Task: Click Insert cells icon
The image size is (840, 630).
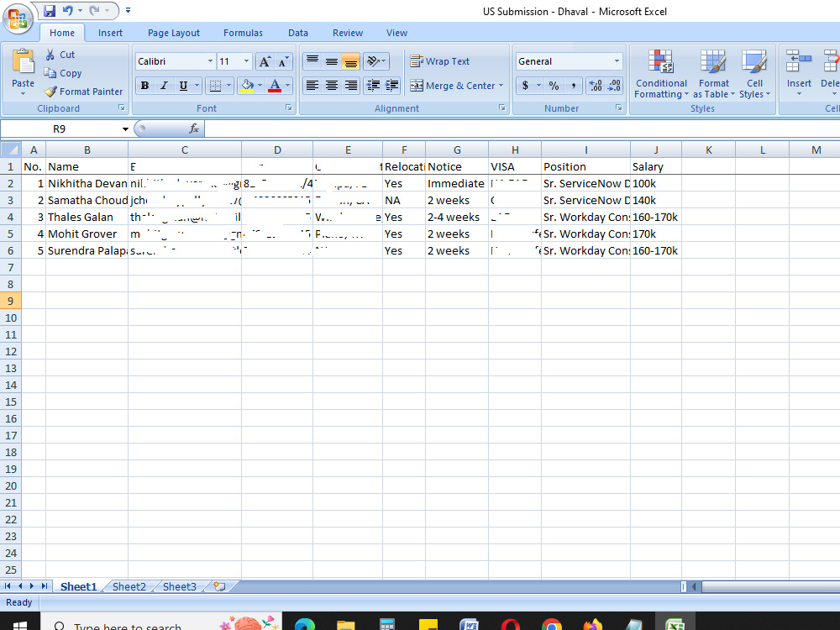Action: 799,61
